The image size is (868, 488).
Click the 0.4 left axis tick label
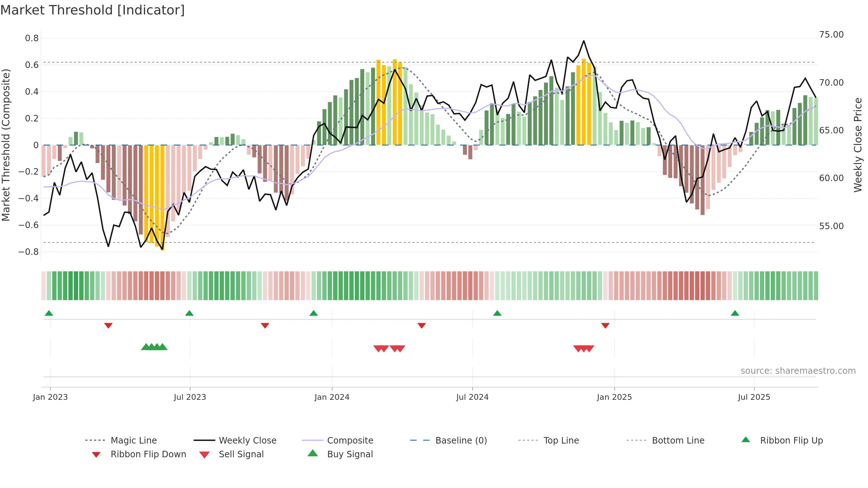(x=32, y=92)
